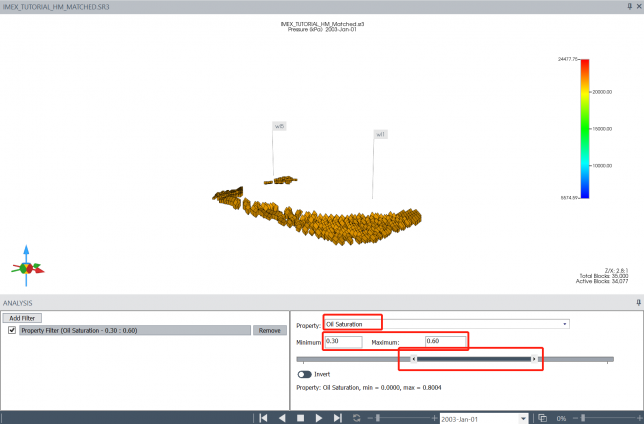The image size is (644, 424).
Task: Play the time animation
Action: click(x=319, y=417)
